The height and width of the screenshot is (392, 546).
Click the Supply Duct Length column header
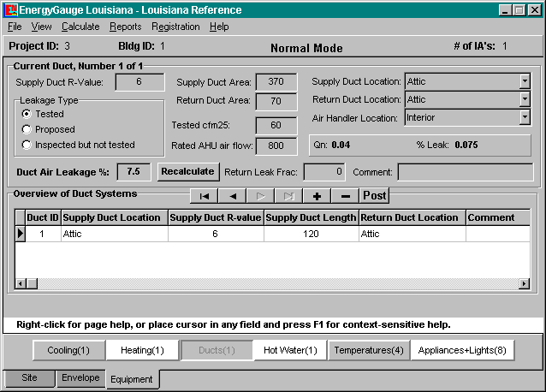click(x=312, y=217)
